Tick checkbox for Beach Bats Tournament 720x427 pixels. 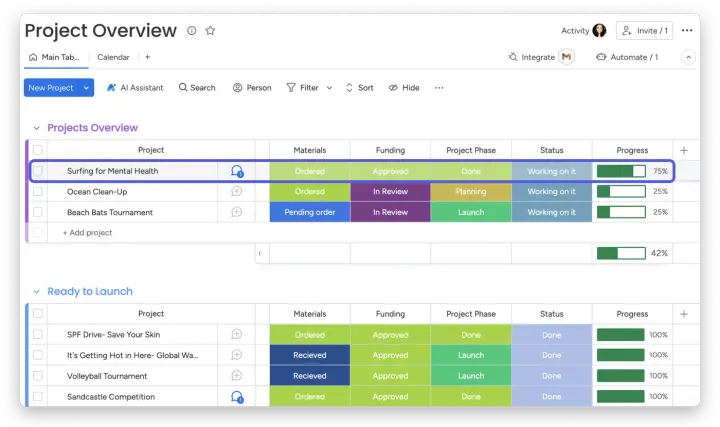point(38,212)
